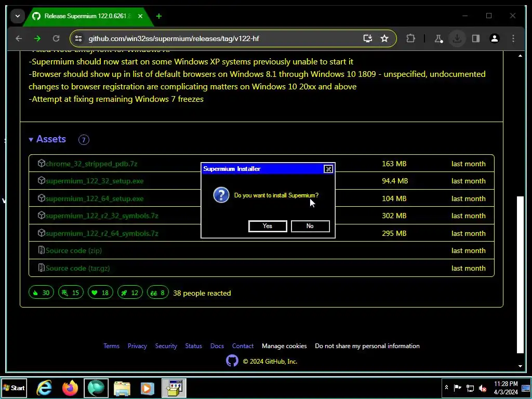Click the muted volume tray icon
This screenshot has height=399, width=532.
point(482,388)
